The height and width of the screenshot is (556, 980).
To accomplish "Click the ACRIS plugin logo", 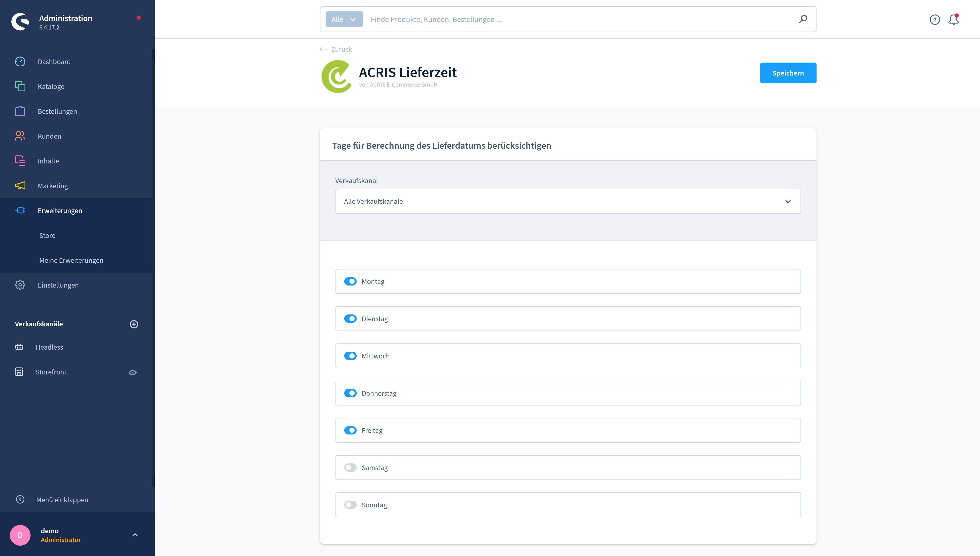I will (x=336, y=76).
